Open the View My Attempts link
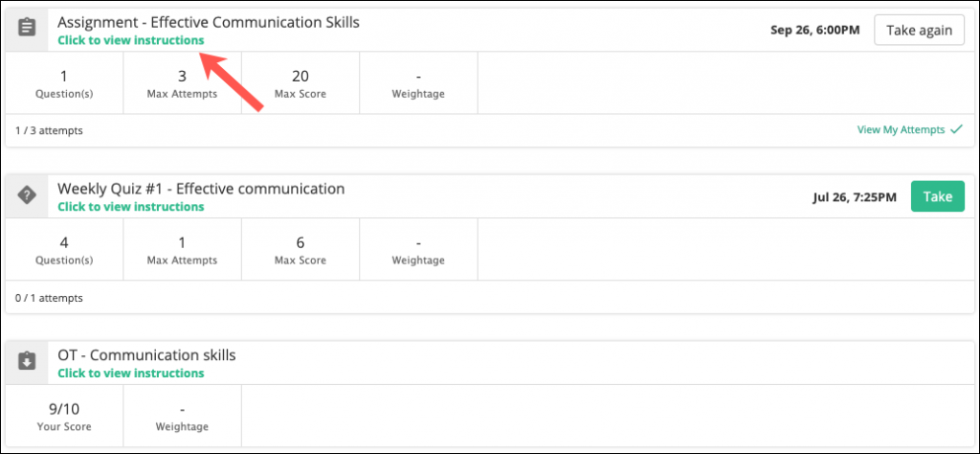Image resolution: width=980 pixels, height=454 pixels. (902, 130)
